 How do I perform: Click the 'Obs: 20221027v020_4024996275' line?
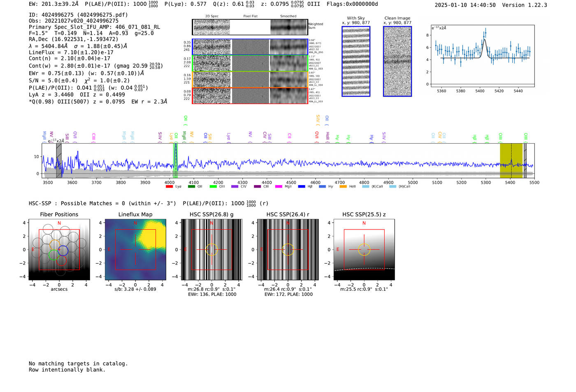pos(74,21)
